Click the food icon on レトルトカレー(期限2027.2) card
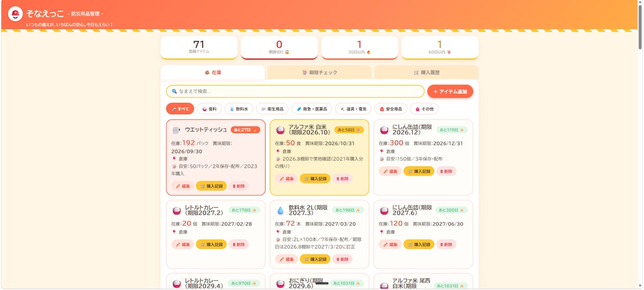 click(x=176, y=210)
